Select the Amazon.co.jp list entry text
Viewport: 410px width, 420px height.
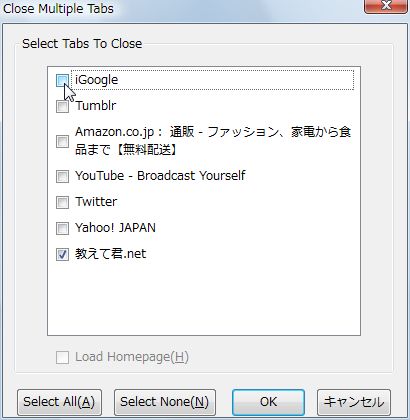(x=213, y=141)
